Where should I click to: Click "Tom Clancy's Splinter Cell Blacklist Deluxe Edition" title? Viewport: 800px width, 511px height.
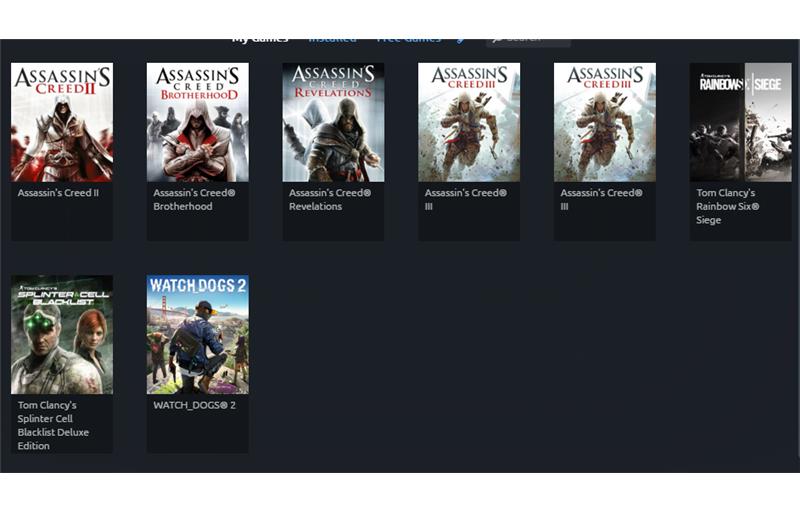coord(53,425)
